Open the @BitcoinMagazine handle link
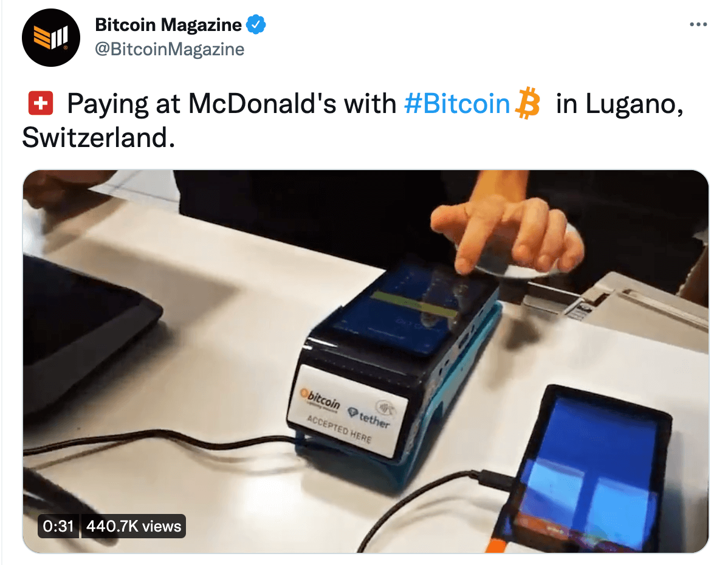This screenshot has height=565, width=728. click(170, 49)
